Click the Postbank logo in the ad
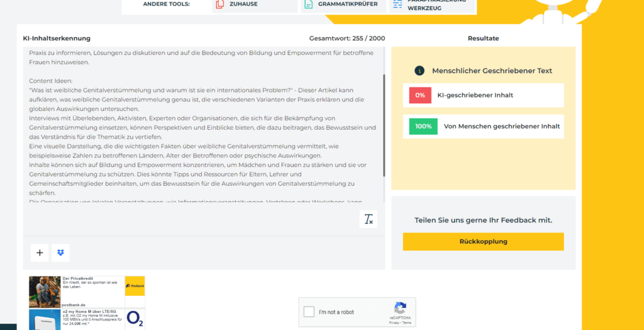Image resolution: width=644 pixels, height=330 pixels. pyautogui.click(x=135, y=285)
